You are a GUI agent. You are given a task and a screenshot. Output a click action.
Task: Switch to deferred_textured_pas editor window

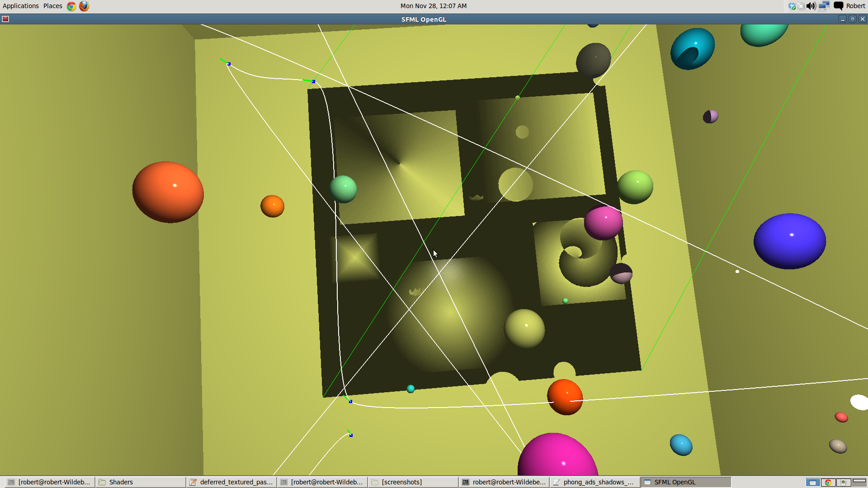[x=232, y=482]
